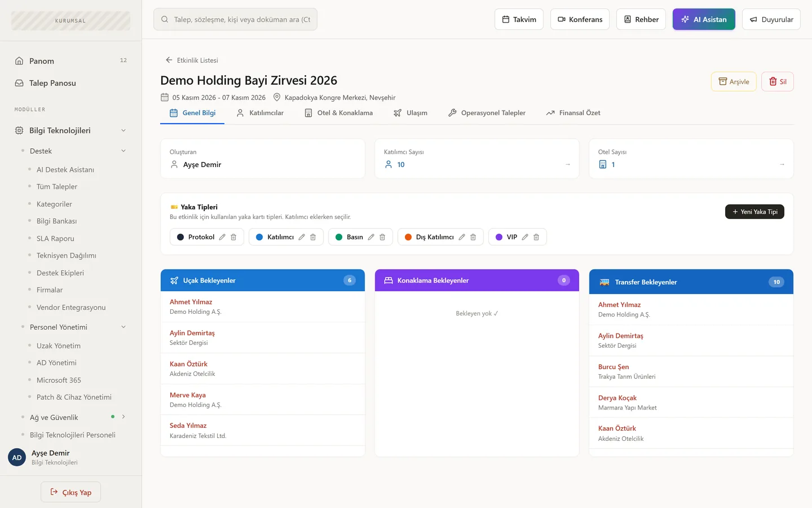Click the arrow on Otel Sayısı card
Image resolution: width=812 pixels, height=508 pixels.
click(782, 164)
